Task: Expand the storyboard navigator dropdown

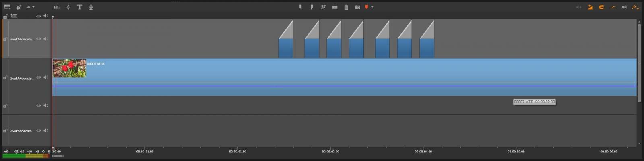Action: point(7,7)
